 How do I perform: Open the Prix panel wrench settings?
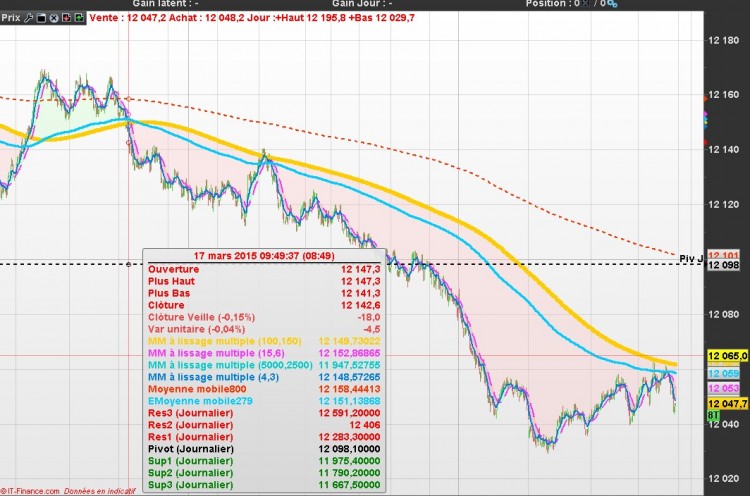29,18
